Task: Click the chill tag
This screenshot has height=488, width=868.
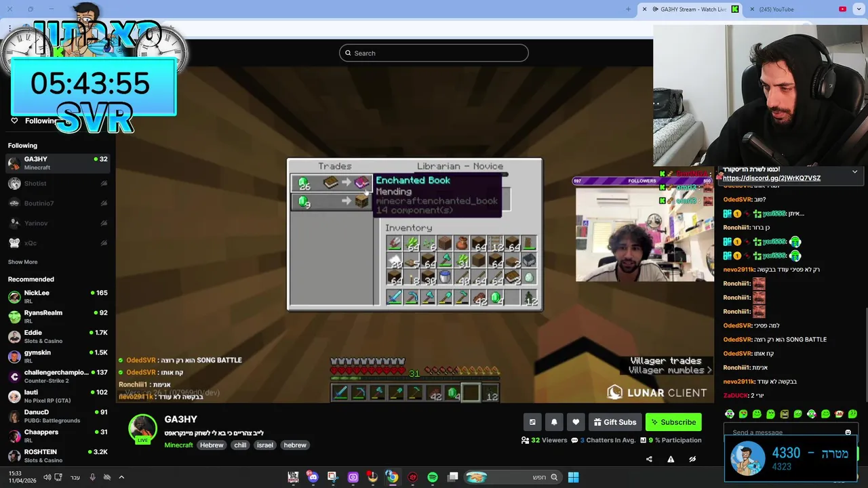Action: click(x=240, y=445)
